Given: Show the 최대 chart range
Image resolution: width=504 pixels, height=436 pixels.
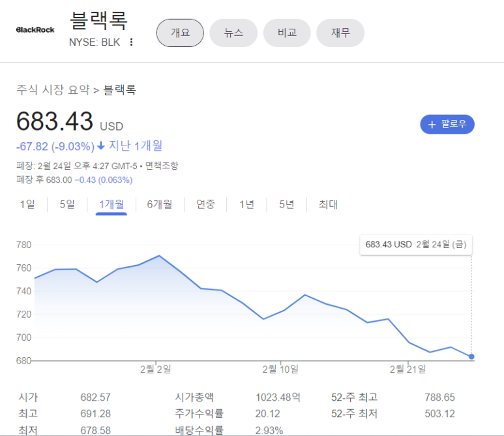Looking at the screenshot, I should pos(328,204).
